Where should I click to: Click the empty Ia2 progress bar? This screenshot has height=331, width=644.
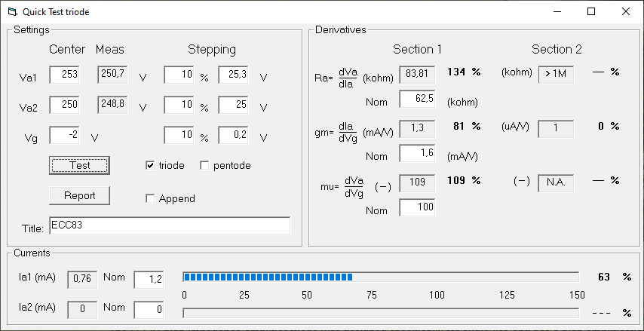coord(381,313)
